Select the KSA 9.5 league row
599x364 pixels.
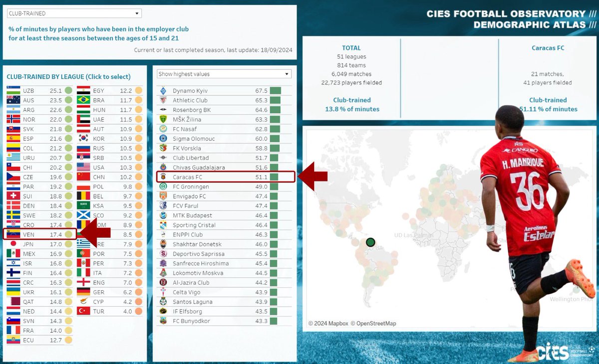click(110, 206)
